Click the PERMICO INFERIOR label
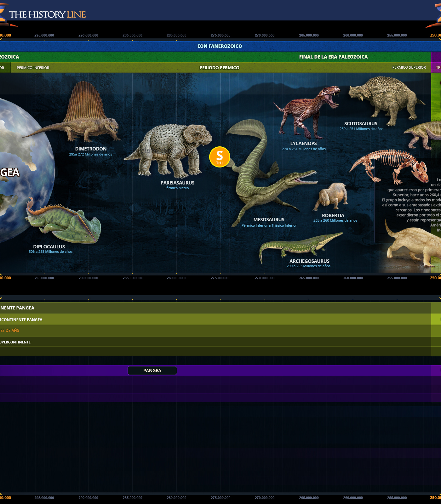 click(33, 68)
